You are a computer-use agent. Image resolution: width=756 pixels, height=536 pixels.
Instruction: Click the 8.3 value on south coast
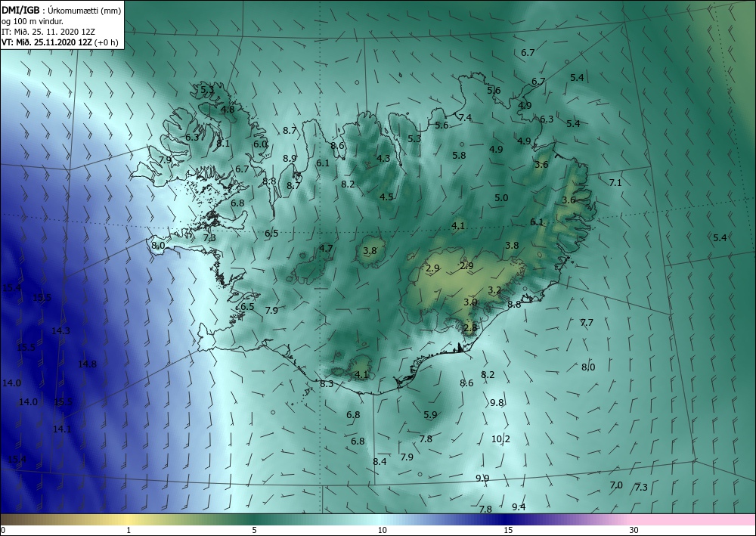point(327,384)
